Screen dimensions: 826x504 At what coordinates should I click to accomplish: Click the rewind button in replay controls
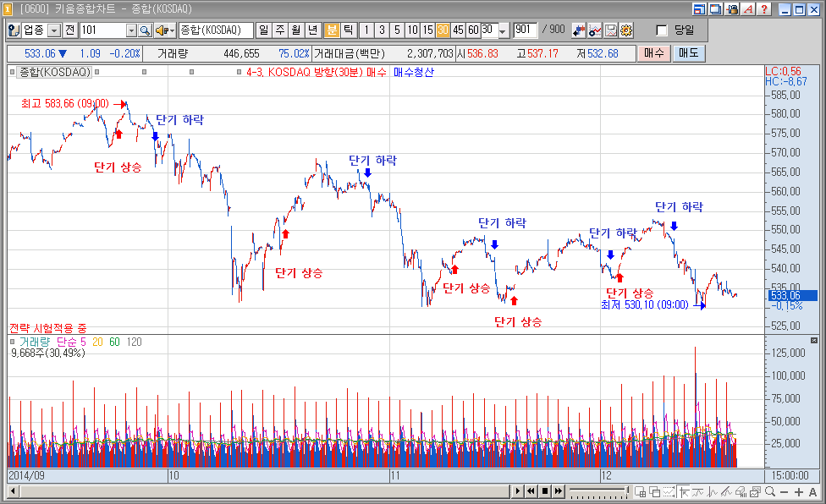point(531,491)
